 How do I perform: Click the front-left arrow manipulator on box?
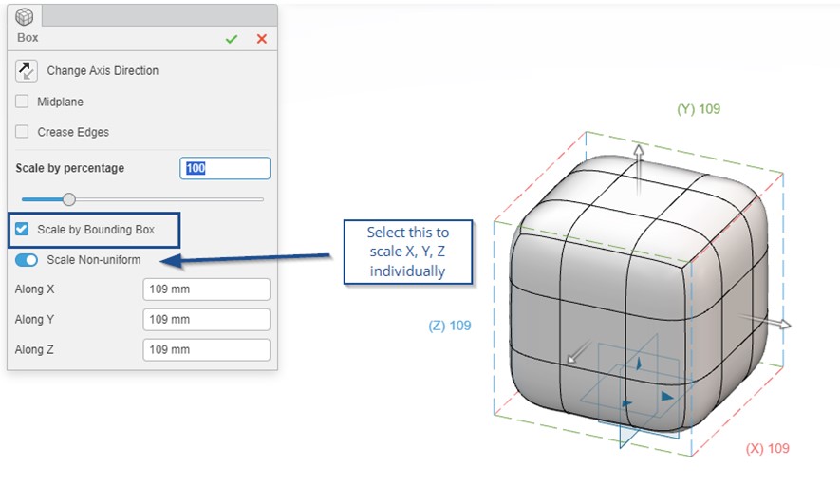coord(573,357)
